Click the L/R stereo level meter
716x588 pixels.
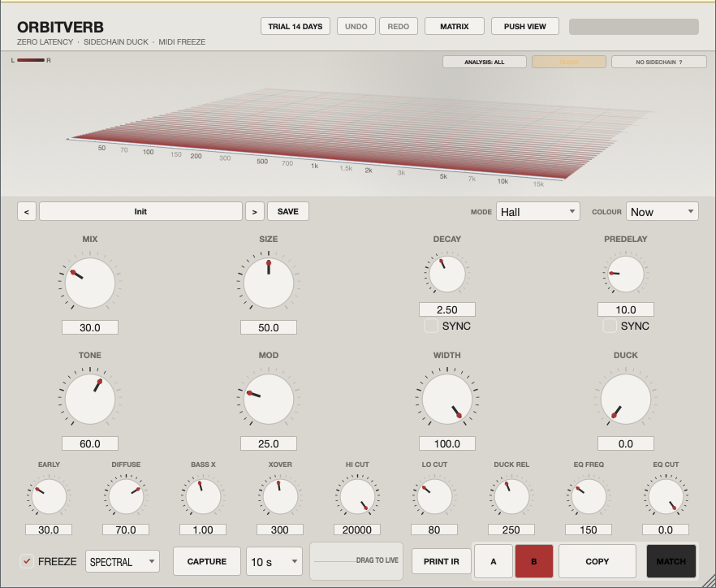[x=31, y=60]
